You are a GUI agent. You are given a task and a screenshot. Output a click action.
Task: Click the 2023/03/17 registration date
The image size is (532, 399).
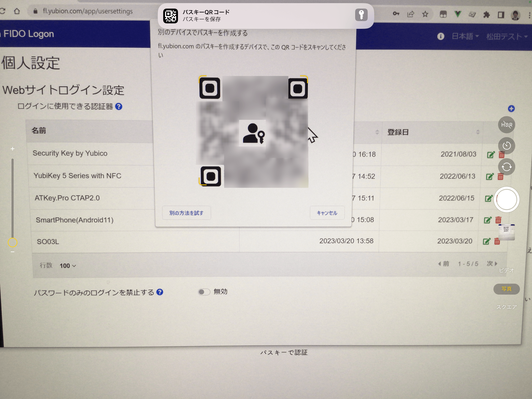455,220
